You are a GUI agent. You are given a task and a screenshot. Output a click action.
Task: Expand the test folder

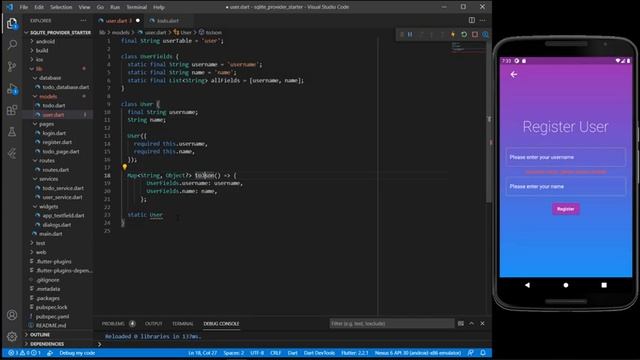coord(40,243)
